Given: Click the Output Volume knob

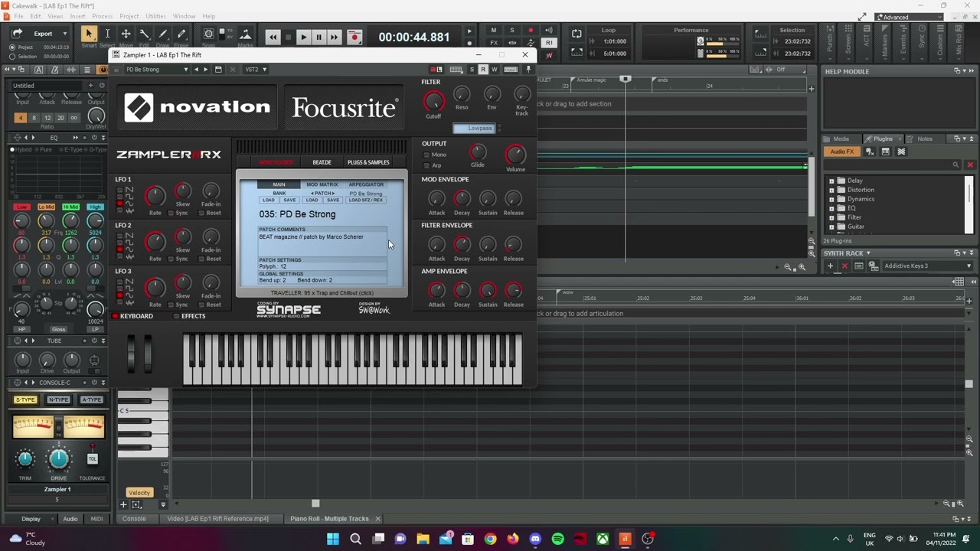Looking at the screenshot, I should [x=515, y=155].
